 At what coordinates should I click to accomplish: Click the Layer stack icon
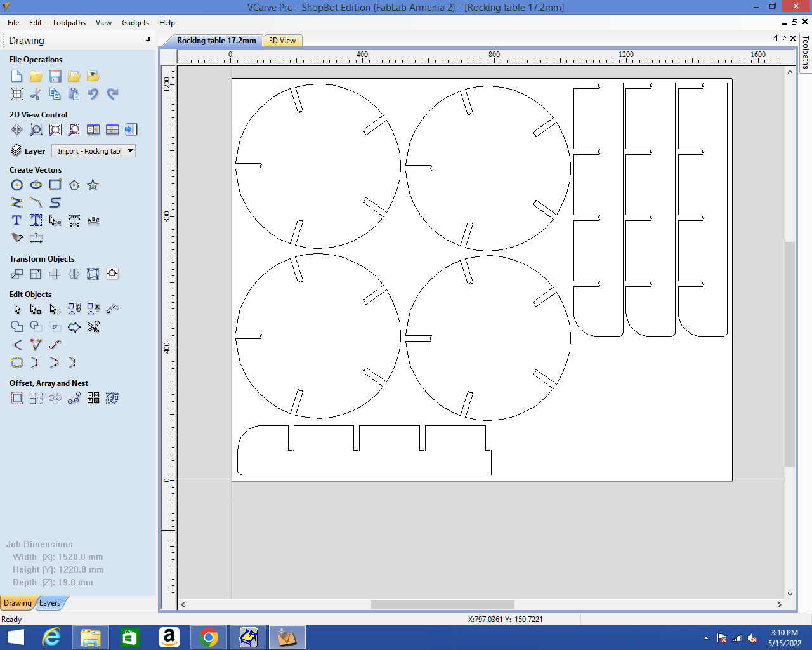point(16,150)
